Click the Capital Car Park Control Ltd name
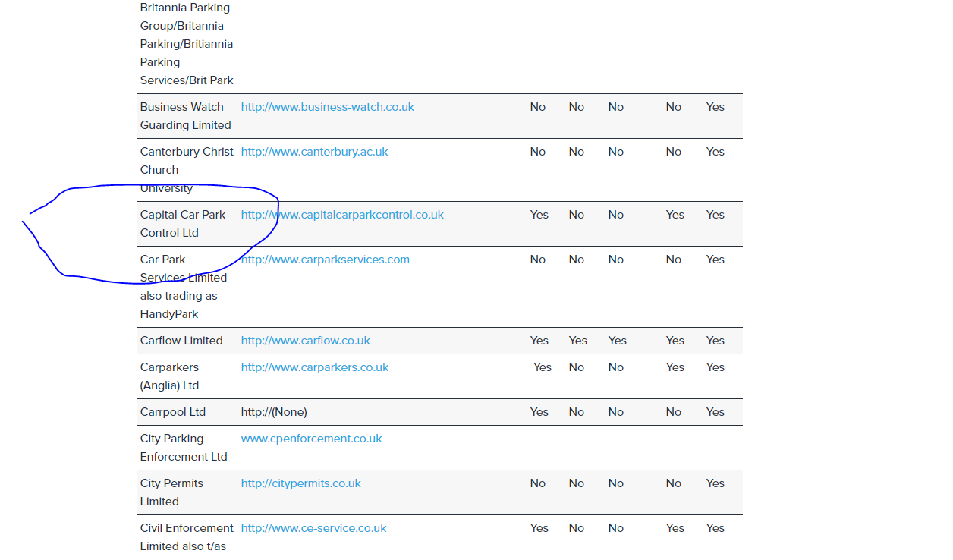The width and height of the screenshot is (953, 560). click(x=183, y=224)
